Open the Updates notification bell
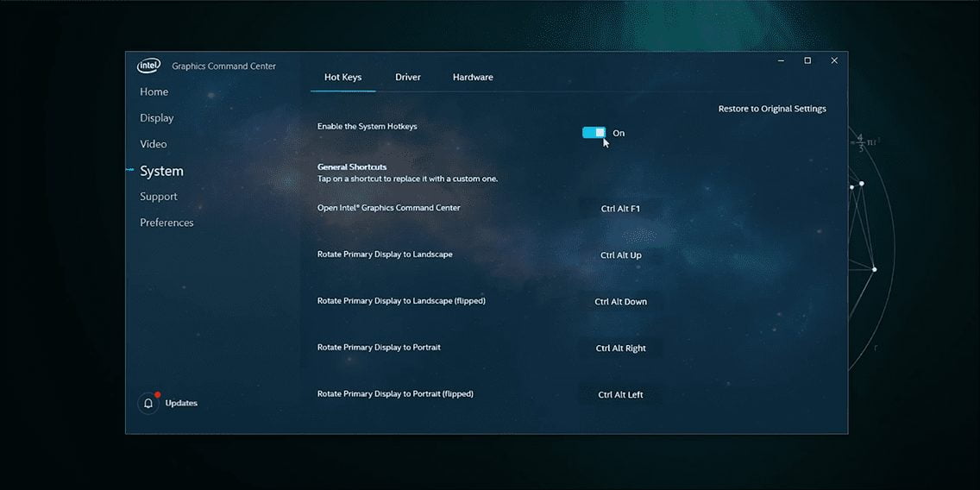 (148, 403)
